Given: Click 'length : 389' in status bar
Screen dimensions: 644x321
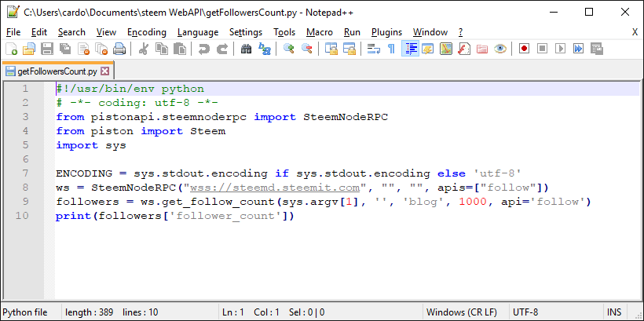Looking at the screenshot, I should tap(89, 312).
